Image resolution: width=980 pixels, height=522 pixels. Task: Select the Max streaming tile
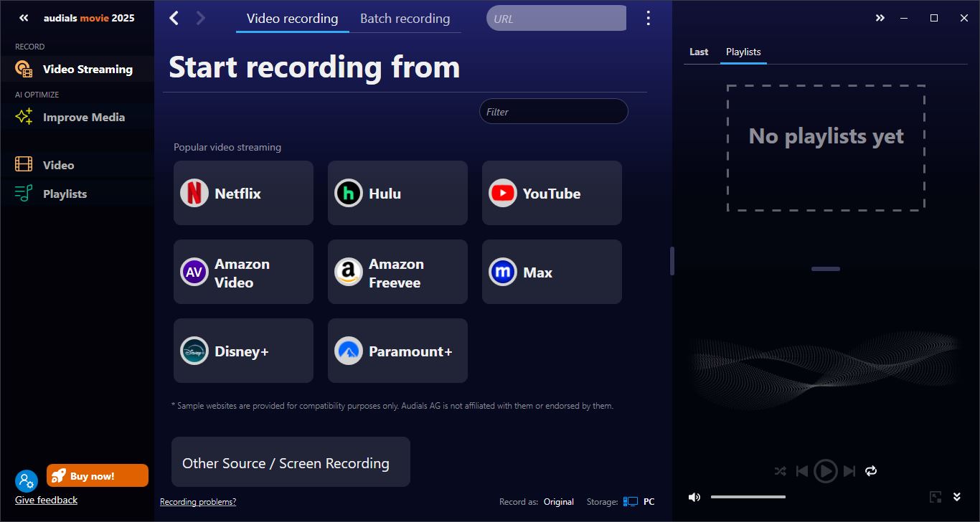tap(552, 272)
